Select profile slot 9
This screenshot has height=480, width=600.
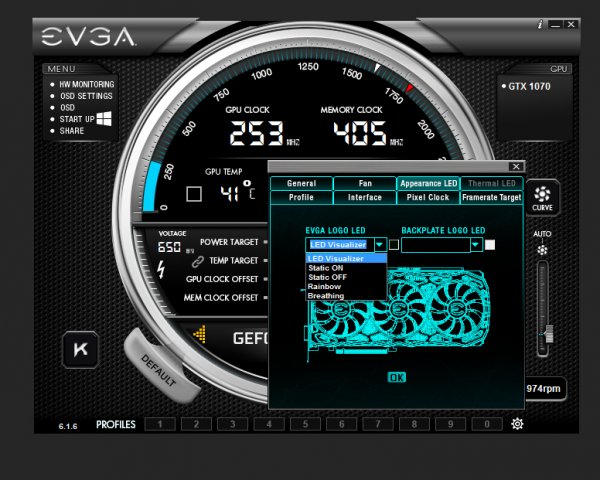pos(451,424)
